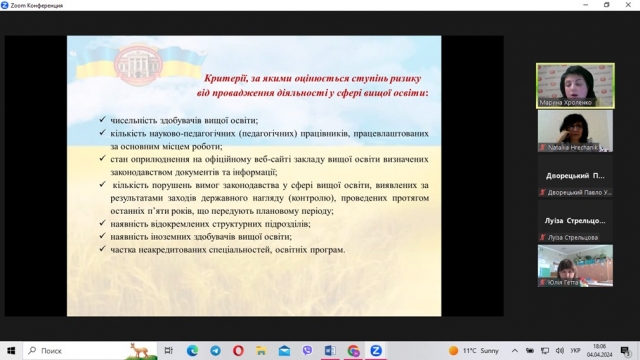Open network settings from the tray icon

(x=545, y=351)
